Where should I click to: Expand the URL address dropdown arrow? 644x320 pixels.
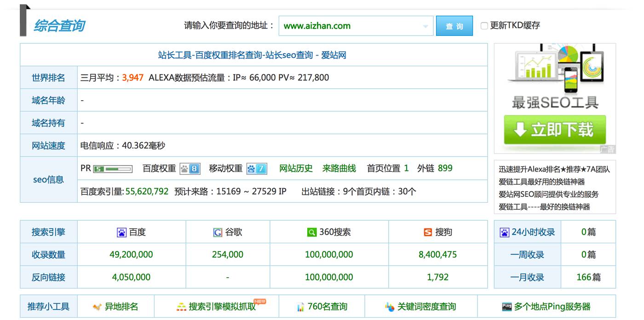click(425, 26)
